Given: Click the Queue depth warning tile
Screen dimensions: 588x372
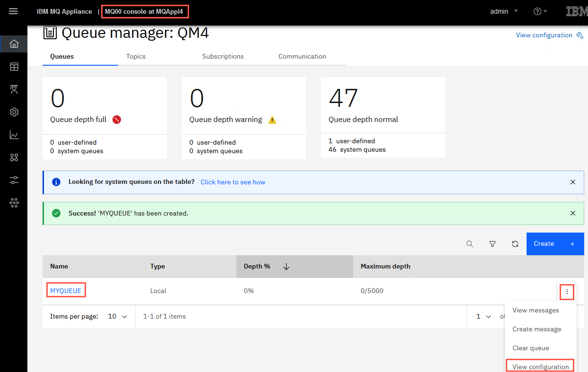Looking at the screenshot, I should click(244, 118).
